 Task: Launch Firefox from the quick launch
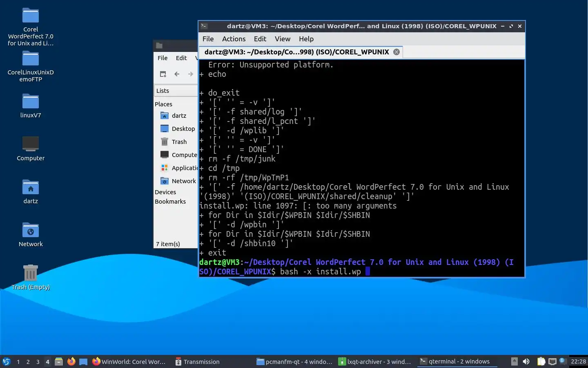point(71,361)
